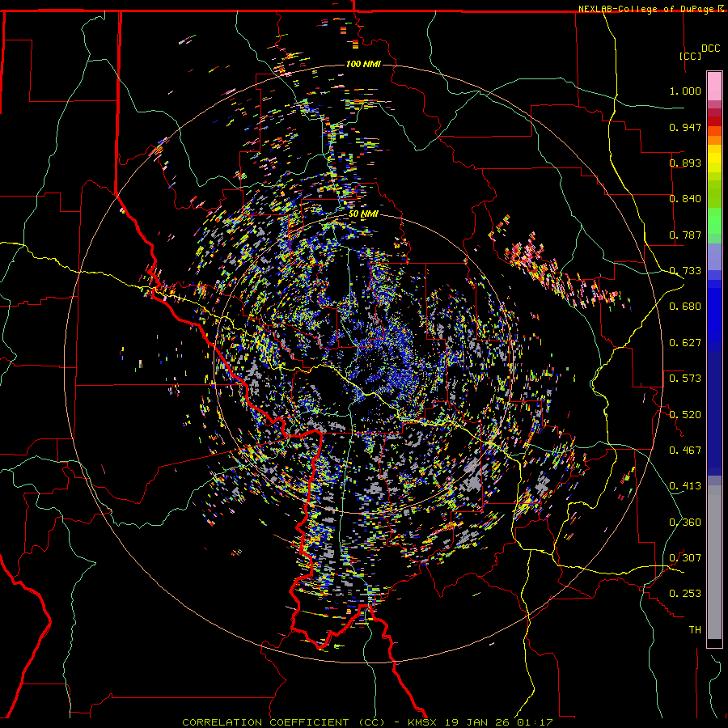Select the 0.360 legend value
Image resolution: width=728 pixels, height=728 pixels.
pos(685,522)
